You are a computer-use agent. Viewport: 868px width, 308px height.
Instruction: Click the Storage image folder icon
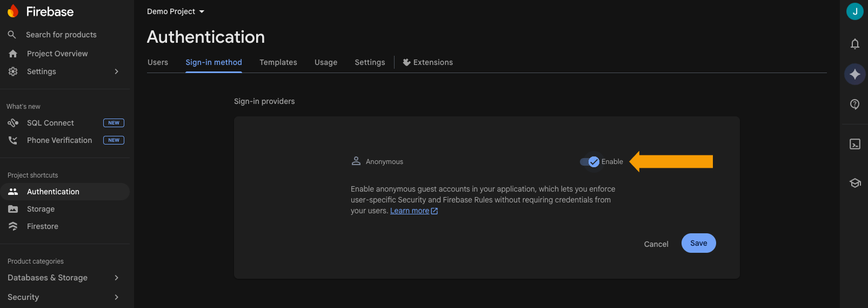(13, 209)
